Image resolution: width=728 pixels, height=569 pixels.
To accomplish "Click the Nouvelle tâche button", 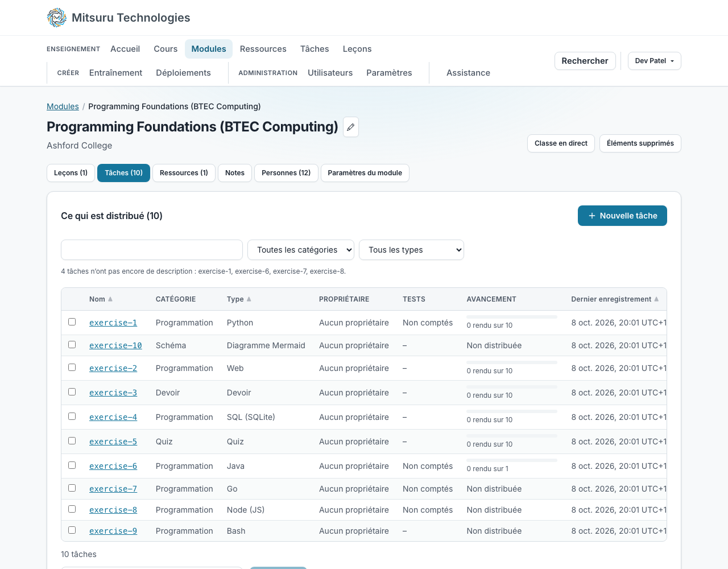I will (622, 216).
